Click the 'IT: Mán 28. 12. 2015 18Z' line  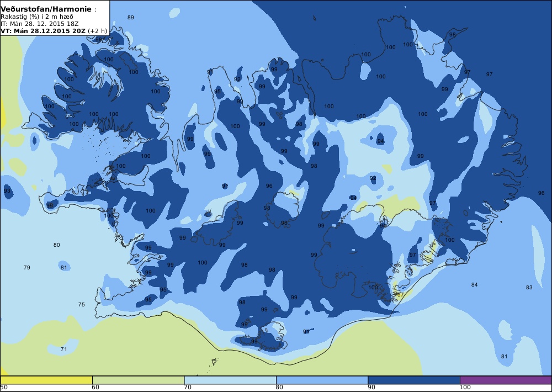[x=40, y=24]
